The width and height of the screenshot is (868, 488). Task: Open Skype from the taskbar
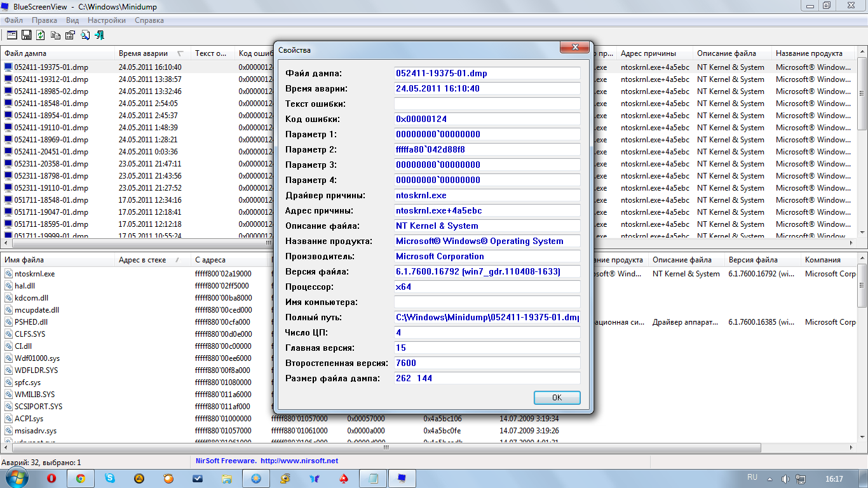(109, 478)
